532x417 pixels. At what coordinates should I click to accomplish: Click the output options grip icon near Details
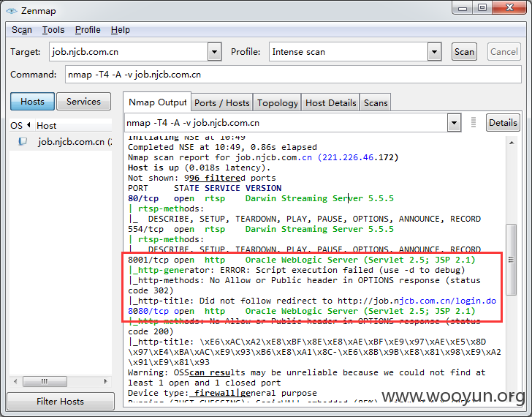[474, 122]
